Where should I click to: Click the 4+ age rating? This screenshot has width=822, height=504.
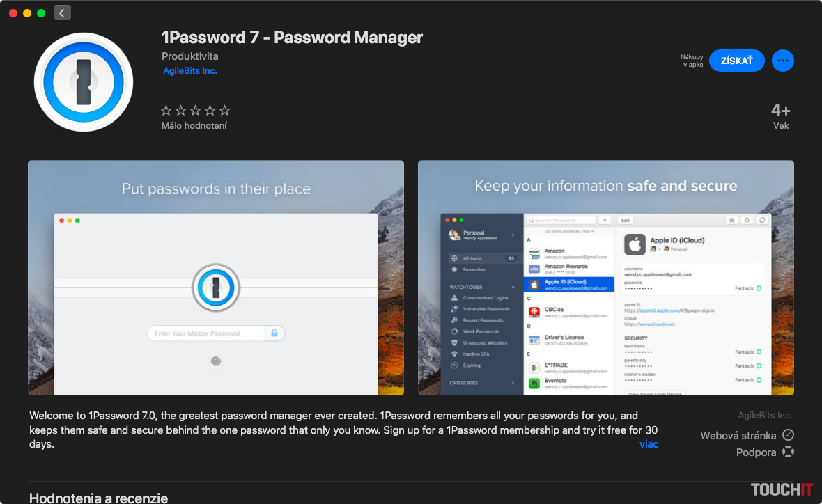[x=780, y=110]
